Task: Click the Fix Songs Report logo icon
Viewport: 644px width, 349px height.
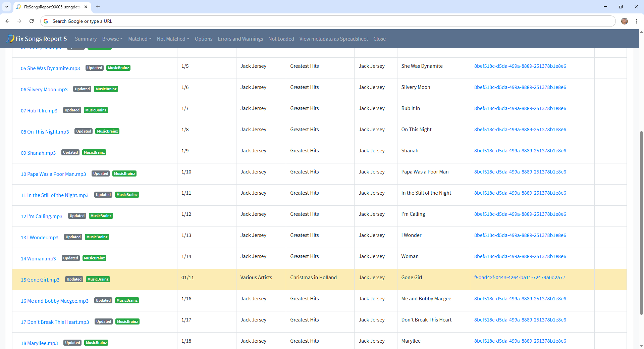Action: point(10,39)
